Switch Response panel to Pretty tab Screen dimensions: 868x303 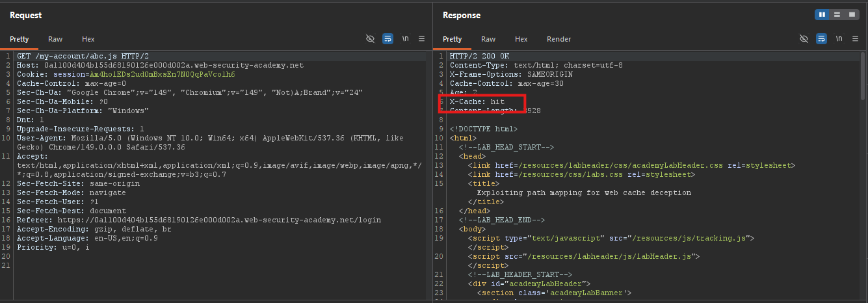click(x=453, y=39)
